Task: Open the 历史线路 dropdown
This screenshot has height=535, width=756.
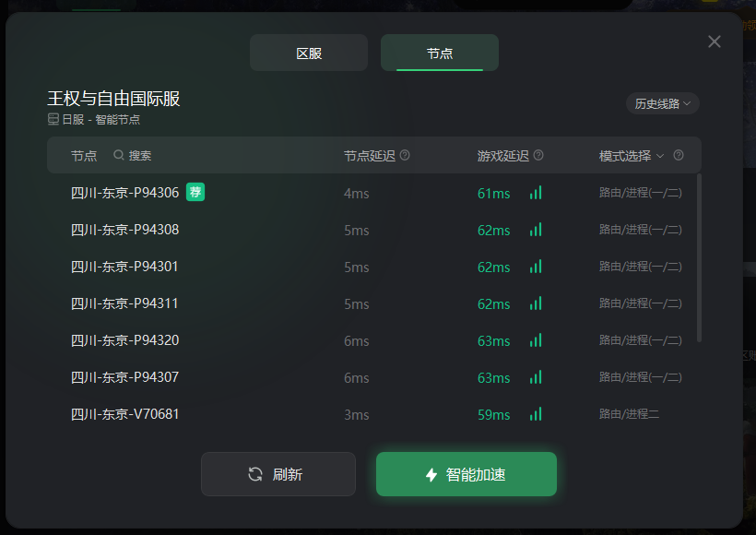Action: point(663,103)
